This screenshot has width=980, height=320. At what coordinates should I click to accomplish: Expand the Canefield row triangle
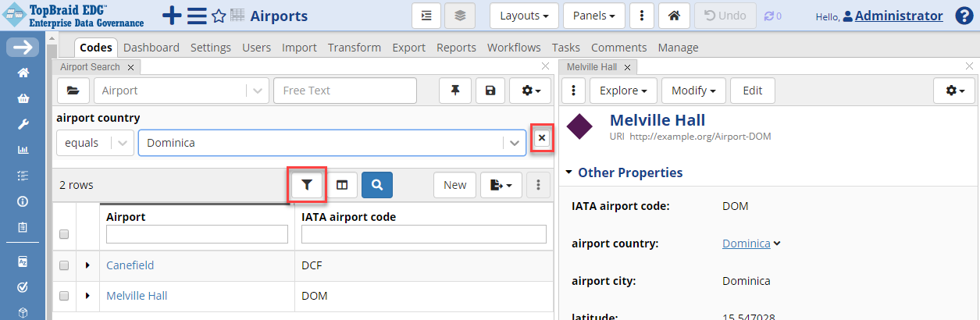87,266
